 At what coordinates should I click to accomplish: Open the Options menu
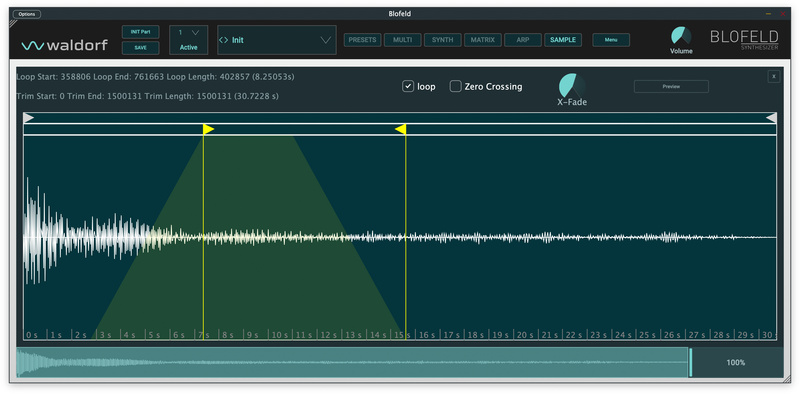click(x=27, y=14)
